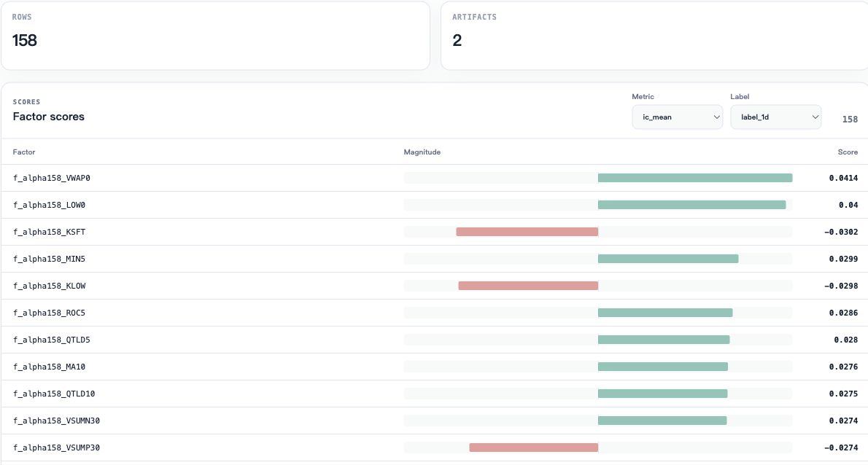Click the Magnitude column header
Image resolution: width=868 pixels, height=465 pixels.
[422, 152]
